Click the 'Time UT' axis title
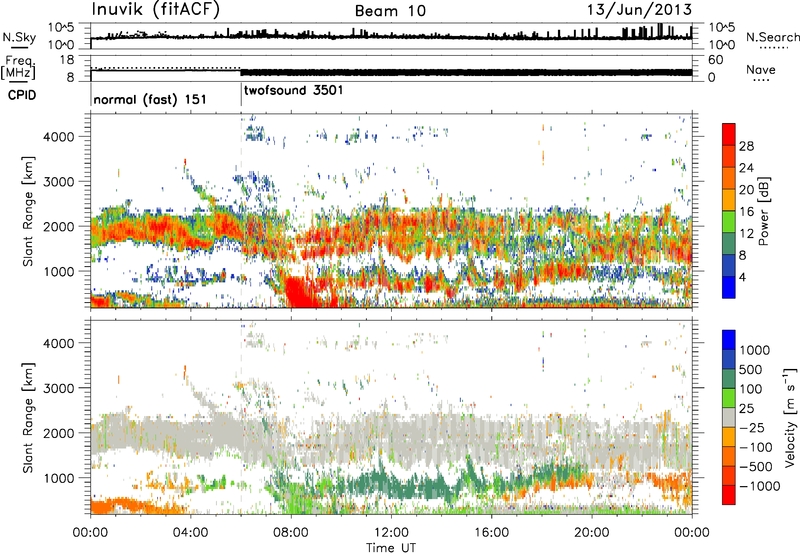800x554 pixels. click(391, 548)
